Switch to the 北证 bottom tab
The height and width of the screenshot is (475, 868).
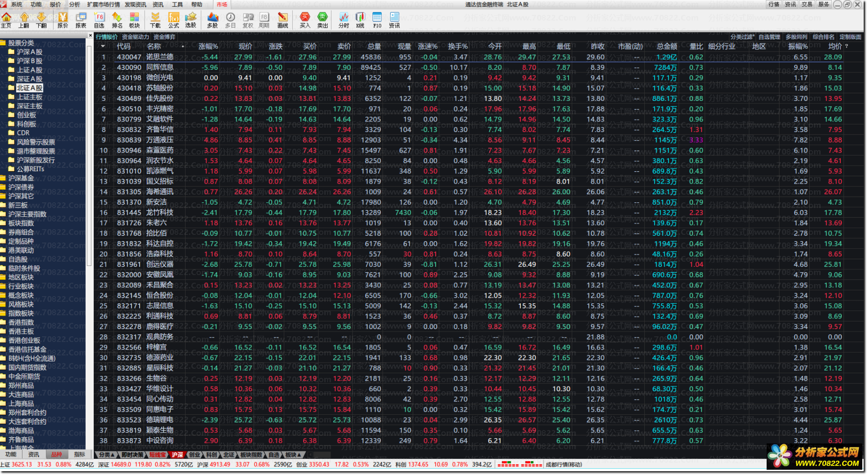point(229,455)
